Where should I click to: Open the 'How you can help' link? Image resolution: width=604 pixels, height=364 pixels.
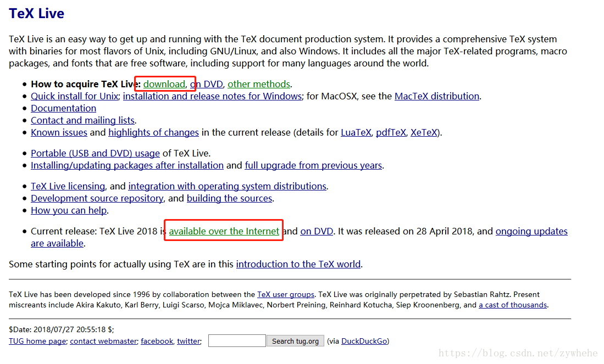[69, 210]
